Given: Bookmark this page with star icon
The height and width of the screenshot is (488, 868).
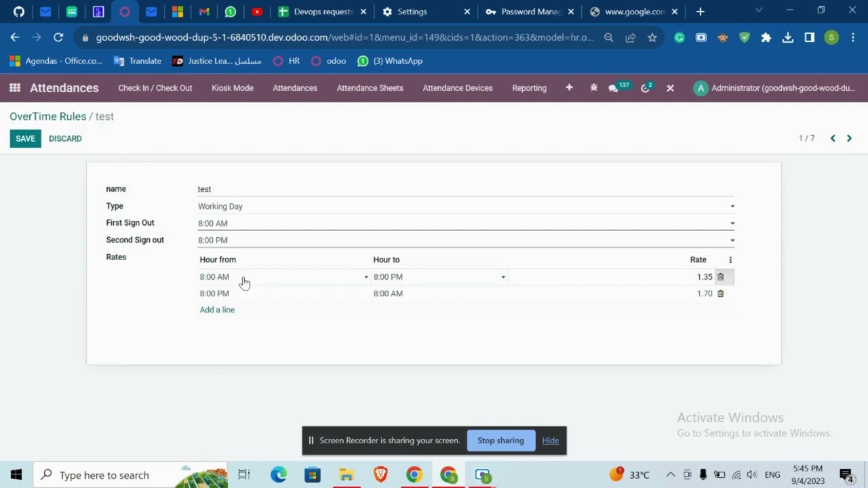Looking at the screenshot, I should pyautogui.click(x=652, y=38).
